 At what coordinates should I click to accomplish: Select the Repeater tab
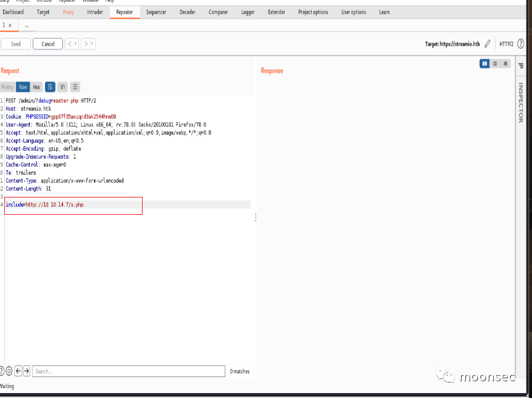[x=125, y=12]
